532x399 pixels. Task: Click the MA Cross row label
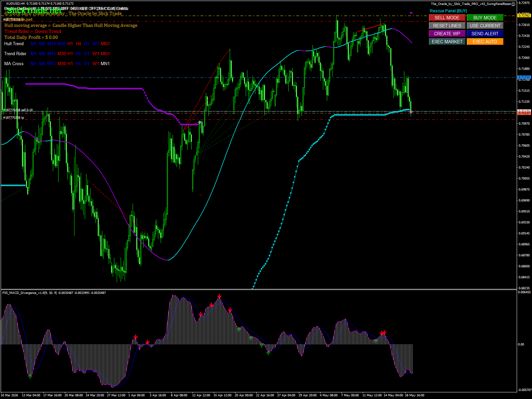(x=14, y=64)
